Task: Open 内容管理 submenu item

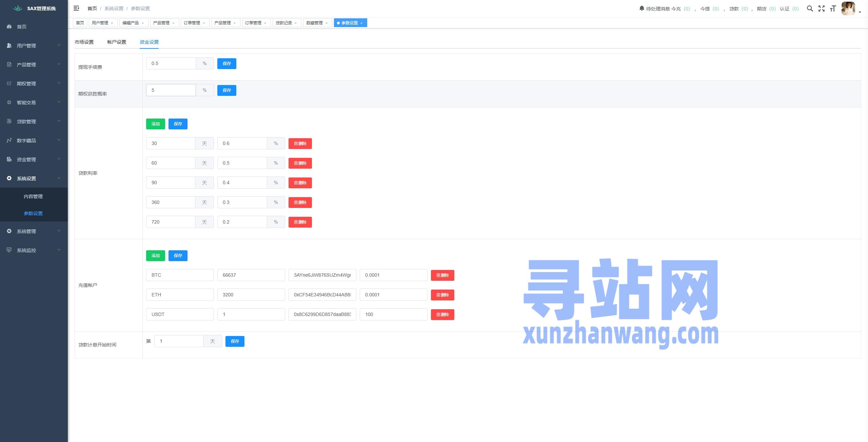Action: click(x=33, y=196)
